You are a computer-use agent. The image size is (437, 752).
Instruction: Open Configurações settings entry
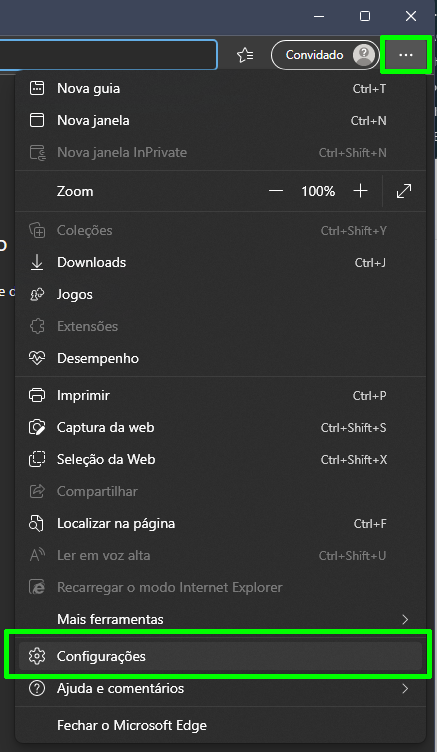coord(221,656)
